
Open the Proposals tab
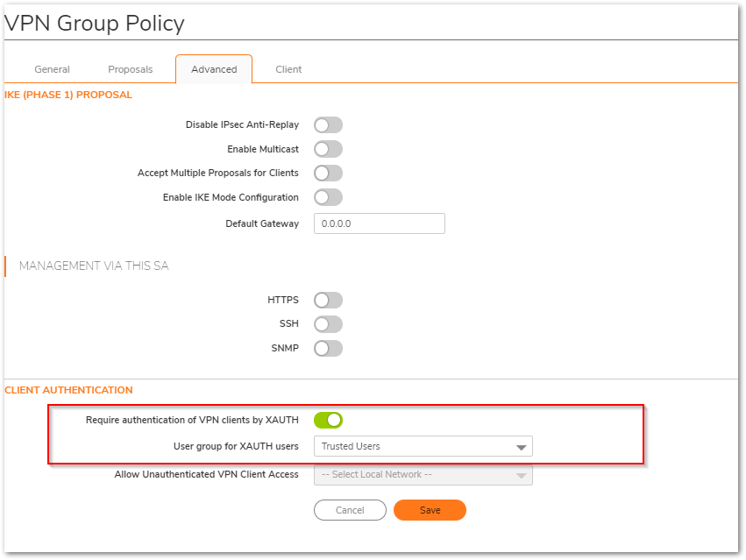tap(130, 69)
